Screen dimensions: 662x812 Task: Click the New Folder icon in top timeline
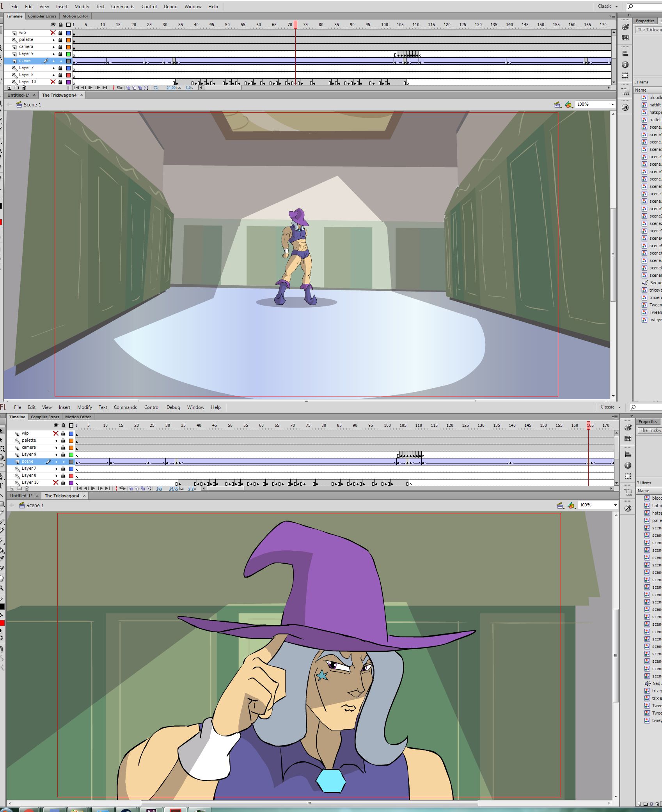click(x=16, y=88)
